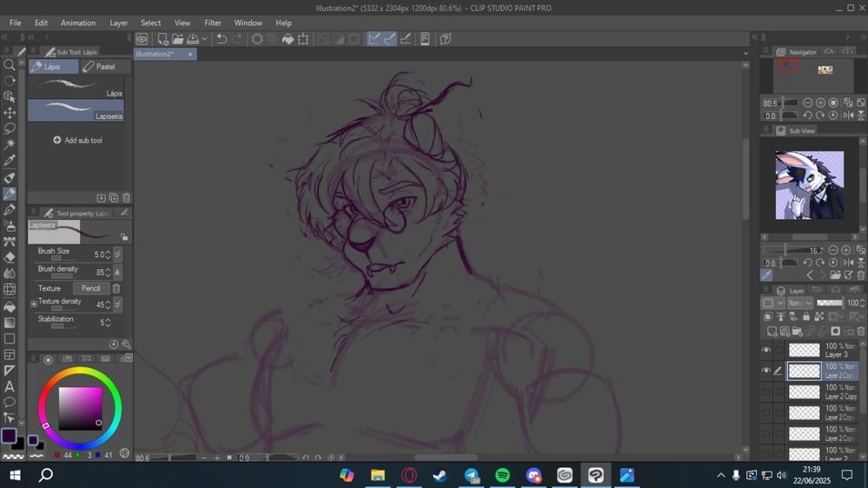The width and height of the screenshot is (868, 488).
Task: Select the Lasso selection tool
Action: [10, 129]
